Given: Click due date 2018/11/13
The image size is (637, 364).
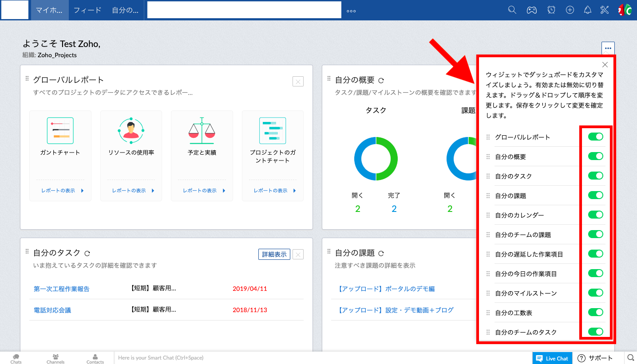Looking at the screenshot, I should pos(250,310).
